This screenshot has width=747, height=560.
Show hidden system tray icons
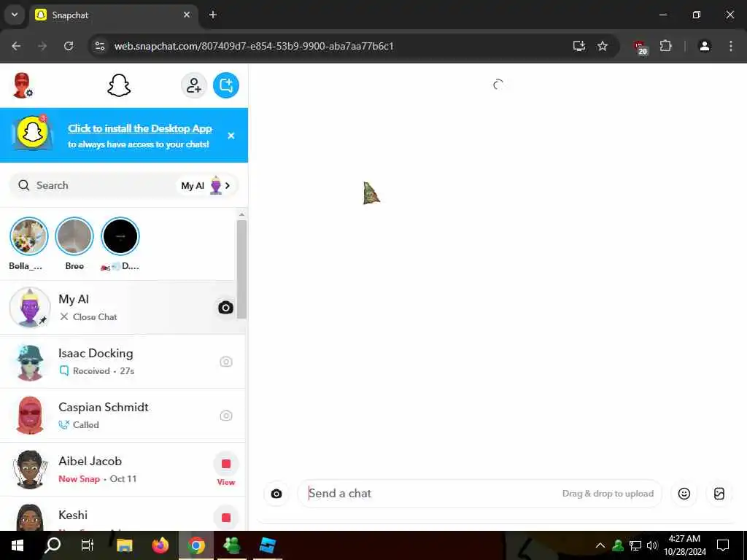(600, 545)
